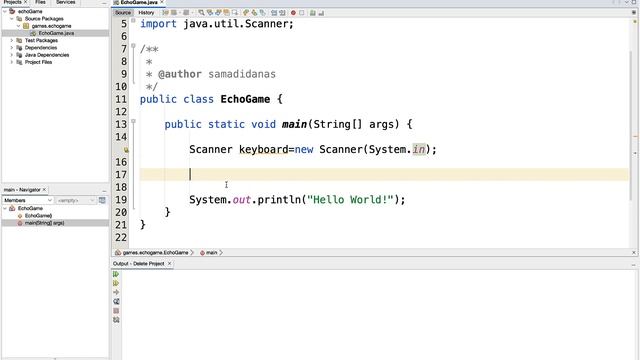Expand the Java Dependencies node
The height and width of the screenshot is (360, 640).
12,55
